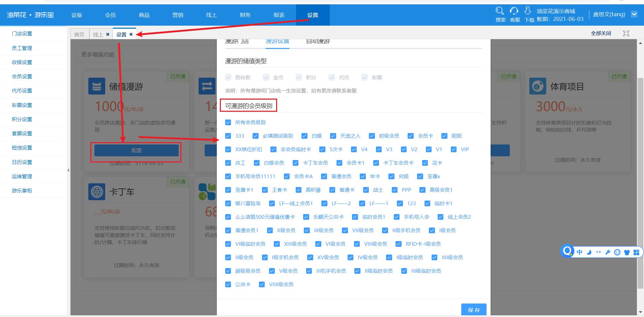The image size is (644, 317).
Task: Open 收银设置 in the sidebar
Action: [22, 62]
